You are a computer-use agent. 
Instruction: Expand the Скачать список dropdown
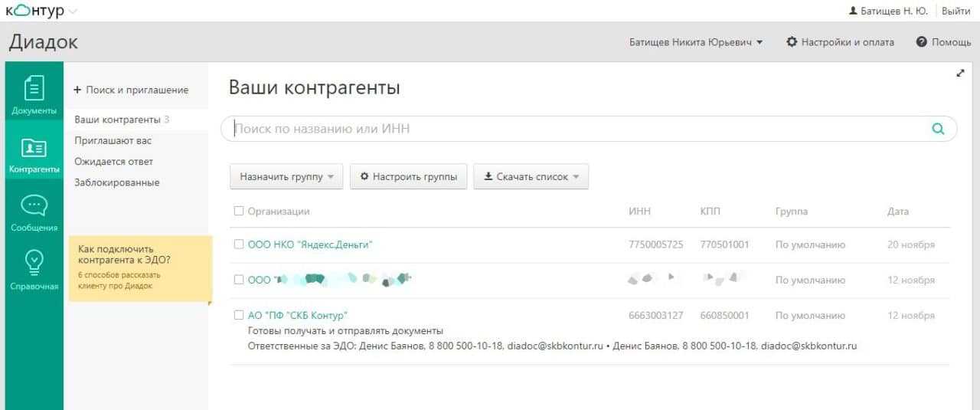(x=531, y=177)
